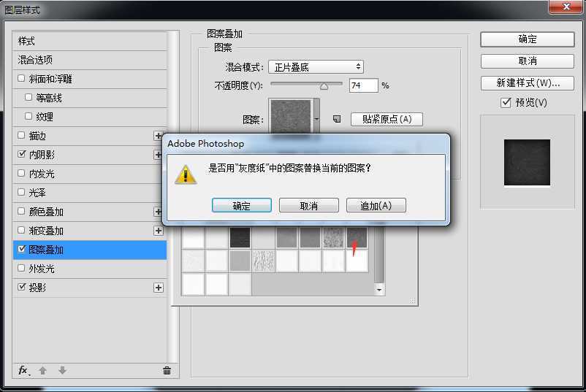Click the plus icon beside 投影
Image resolution: width=586 pixels, height=392 pixels.
[x=159, y=288]
